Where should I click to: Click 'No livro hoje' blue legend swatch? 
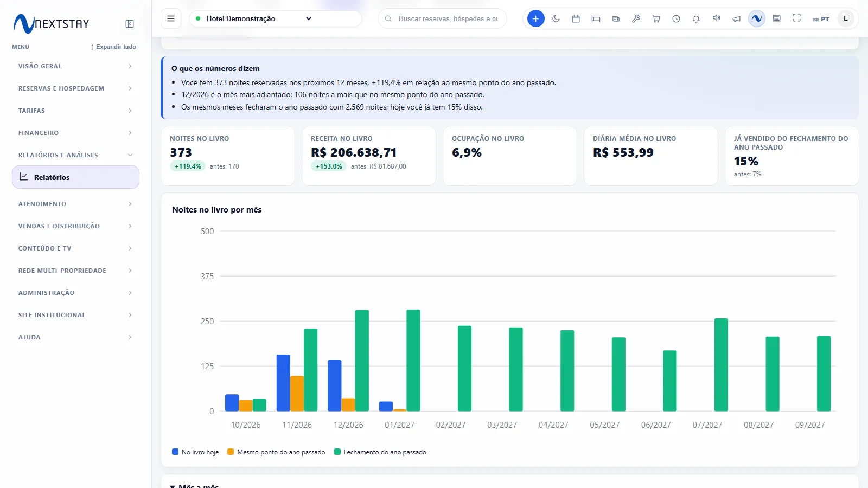175,452
